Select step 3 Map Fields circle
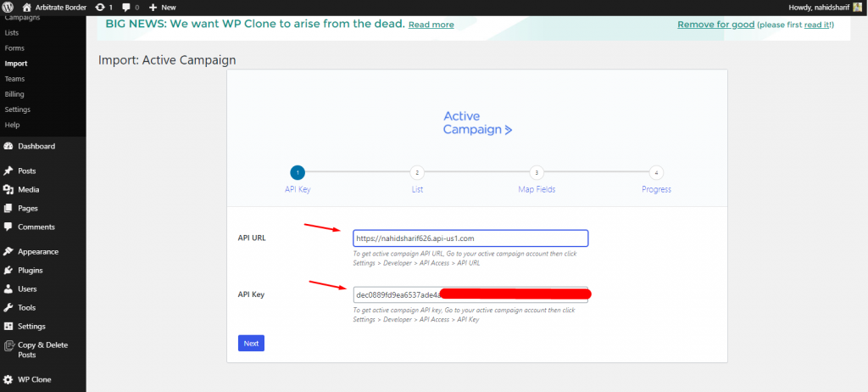This screenshot has width=868, height=392. [537, 172]
